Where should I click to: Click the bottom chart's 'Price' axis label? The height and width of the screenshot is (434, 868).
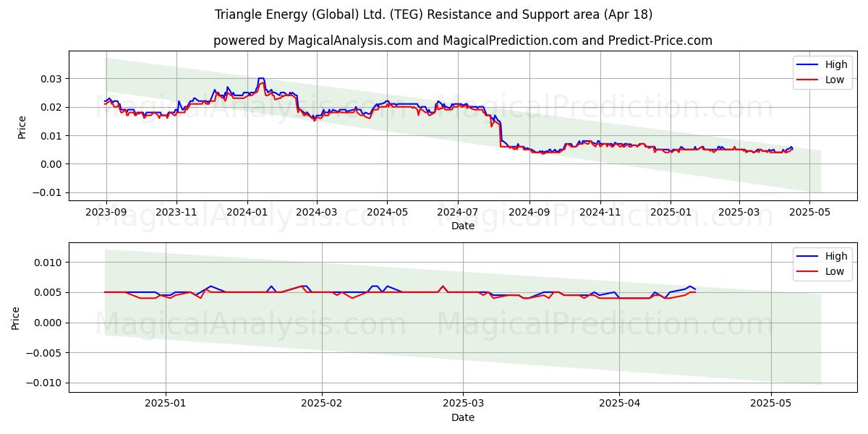tap(16, 318)
